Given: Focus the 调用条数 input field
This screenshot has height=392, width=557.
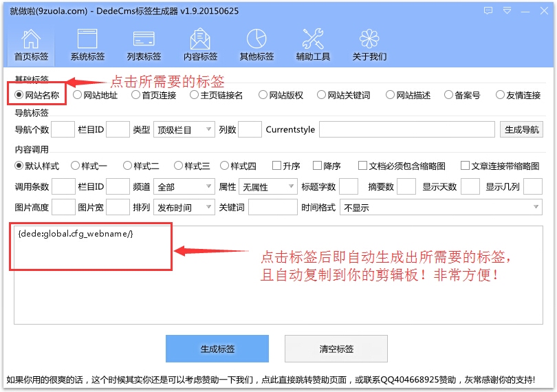Looking at the screenshot, I should tap(63, 186).
